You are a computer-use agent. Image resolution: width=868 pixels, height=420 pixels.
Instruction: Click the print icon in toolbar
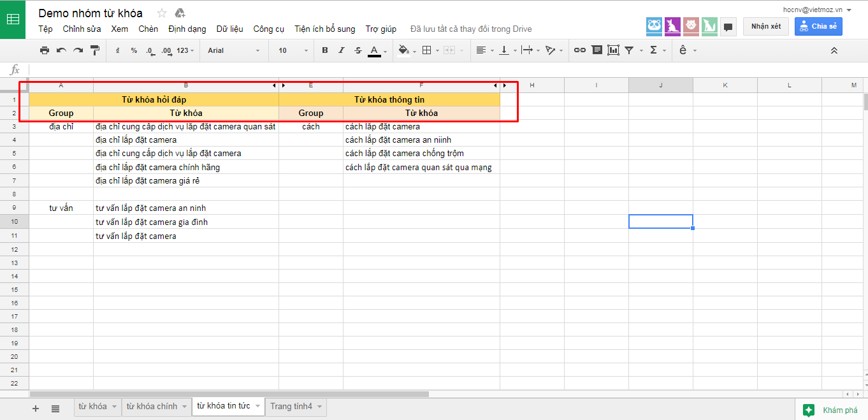tap(44, 50)
